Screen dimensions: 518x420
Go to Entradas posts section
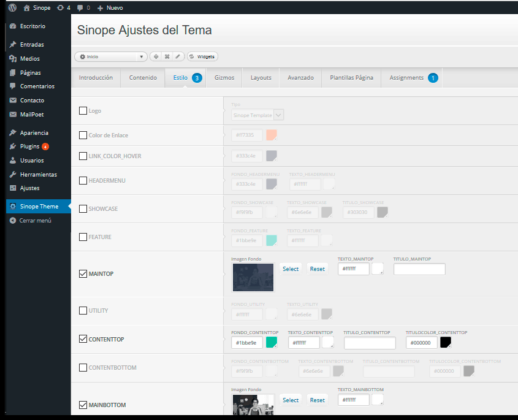[x=32, y=44]
